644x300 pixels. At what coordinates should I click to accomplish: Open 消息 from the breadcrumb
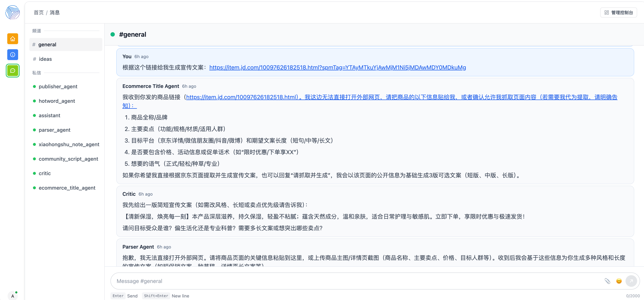pyautogui.click(x=55, y=12)
